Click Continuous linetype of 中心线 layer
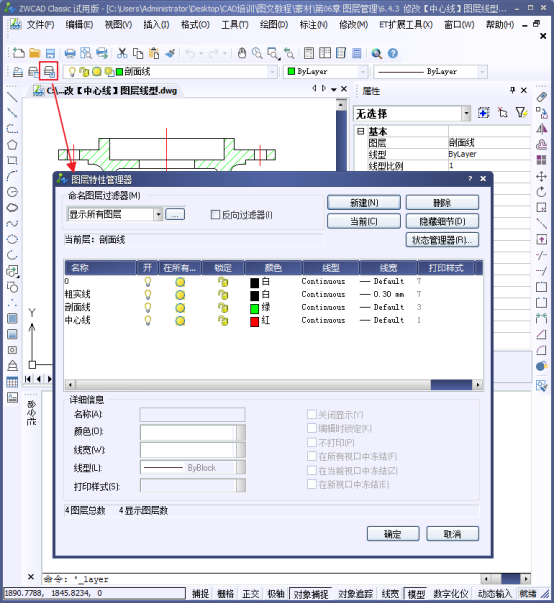Screen dimensions: 554x604 323,320
